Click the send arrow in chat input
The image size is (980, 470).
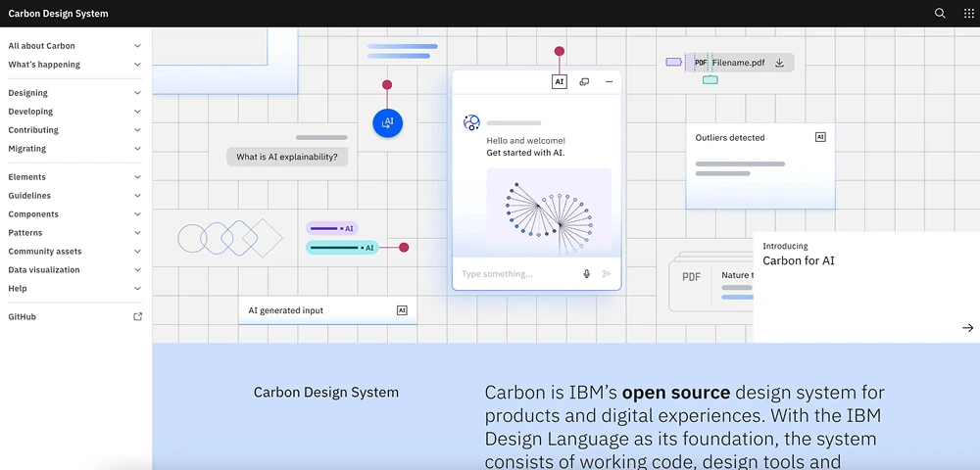pyautogui.click(x=607, y=273)
